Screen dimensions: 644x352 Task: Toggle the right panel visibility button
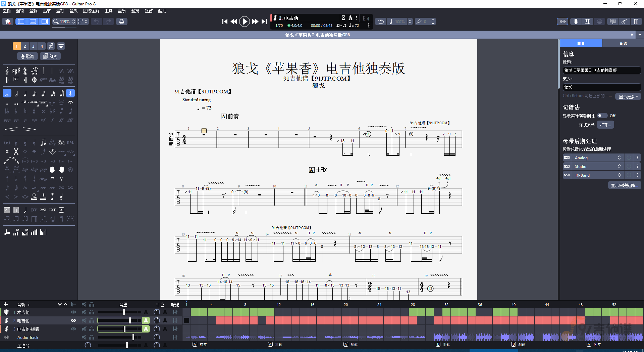(45, 21)
